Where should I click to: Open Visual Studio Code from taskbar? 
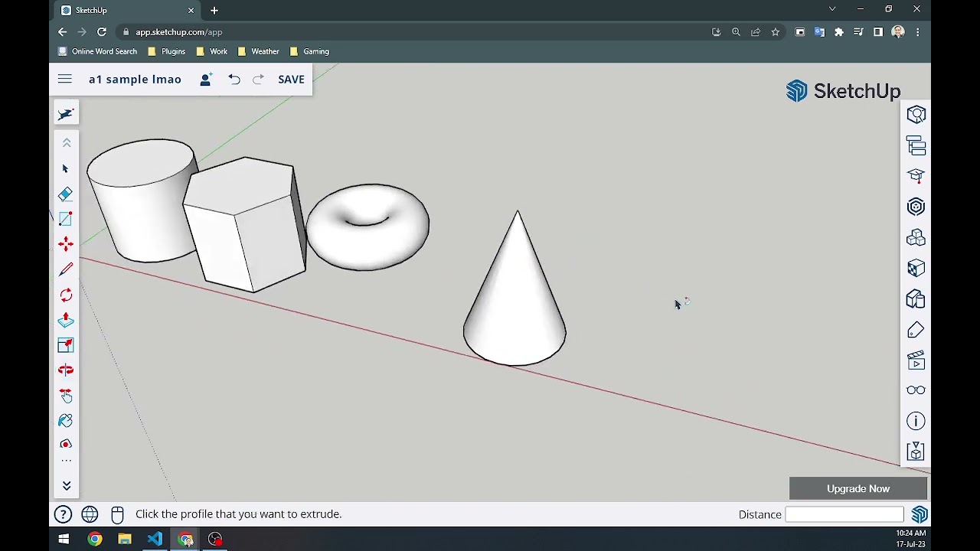pos(155,539)
